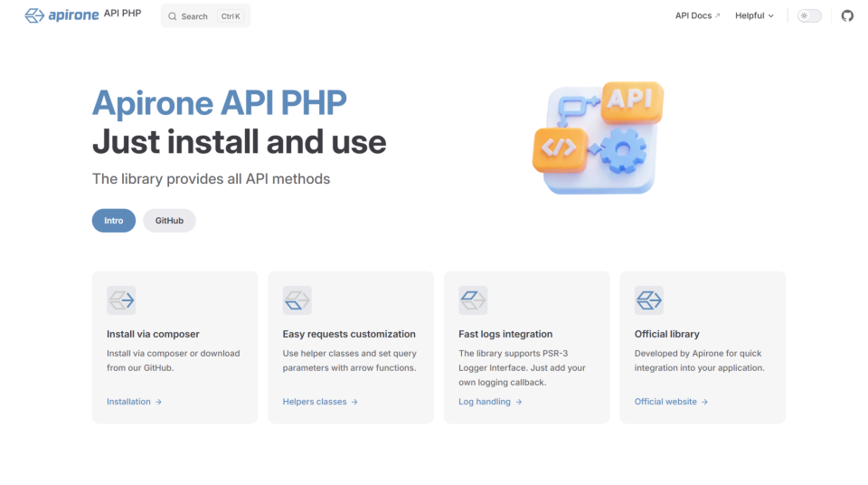Click the Official library card icon

[x=648, y=300]
